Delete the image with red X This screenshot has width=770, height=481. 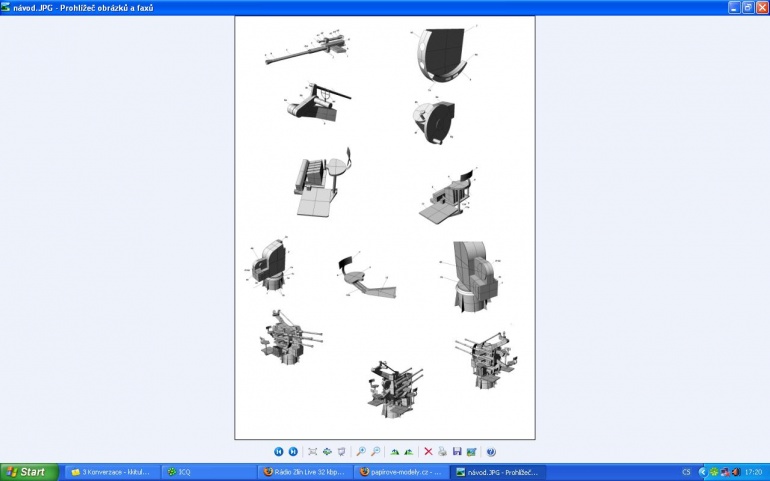428,452
